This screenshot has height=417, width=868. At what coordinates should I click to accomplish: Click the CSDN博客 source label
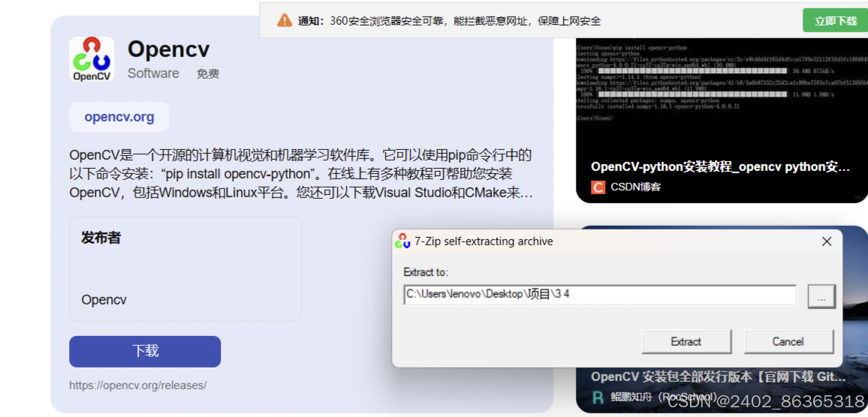click(636, 187)
